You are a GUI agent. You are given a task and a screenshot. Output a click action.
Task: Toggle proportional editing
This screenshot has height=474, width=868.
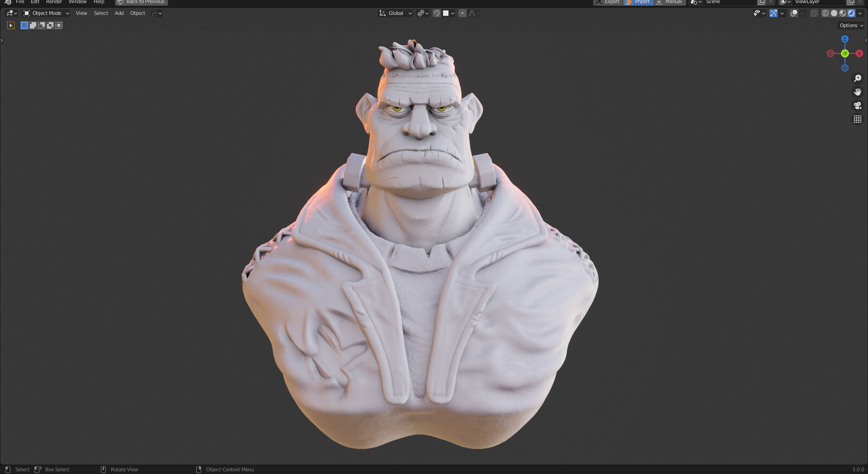tap(462, 13)
